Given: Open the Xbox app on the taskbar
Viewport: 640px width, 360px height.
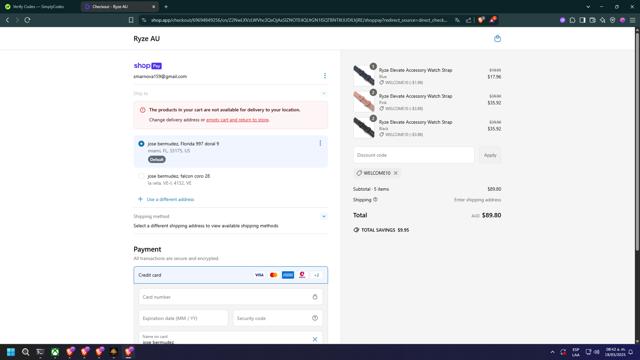Looking at the screenshot, I should (55, 352).
